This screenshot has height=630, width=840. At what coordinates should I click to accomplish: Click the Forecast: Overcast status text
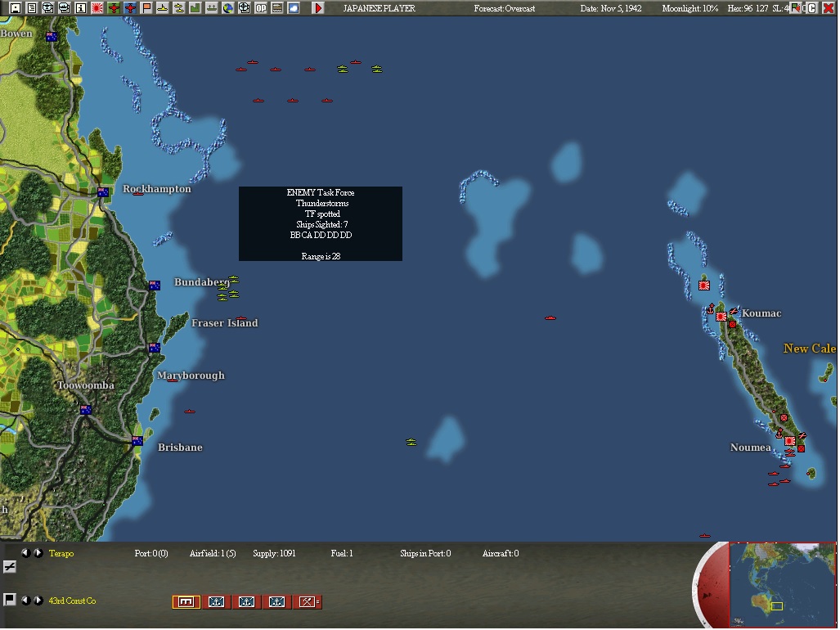[504, 8]
